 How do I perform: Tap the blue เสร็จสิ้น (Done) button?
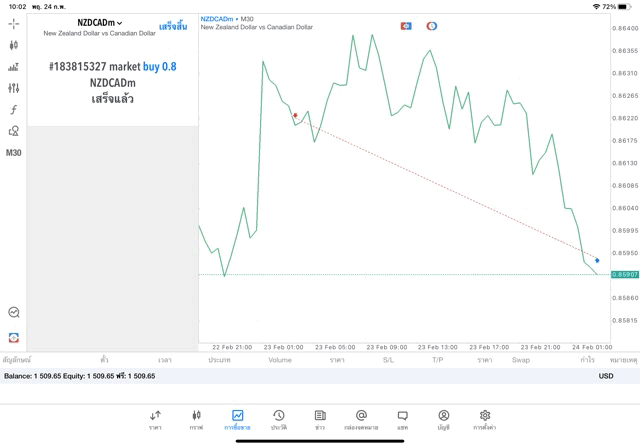(x=173, y=27)
